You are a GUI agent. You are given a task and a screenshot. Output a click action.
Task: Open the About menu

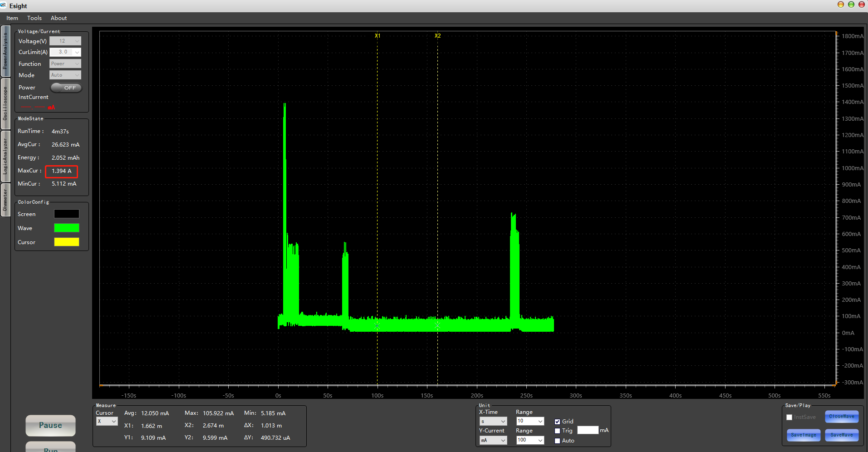(59, 18)
